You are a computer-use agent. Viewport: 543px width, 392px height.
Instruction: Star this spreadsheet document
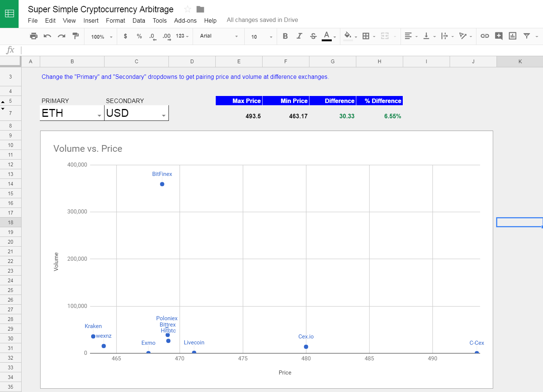pyautogui.click(x=187, y=9)
